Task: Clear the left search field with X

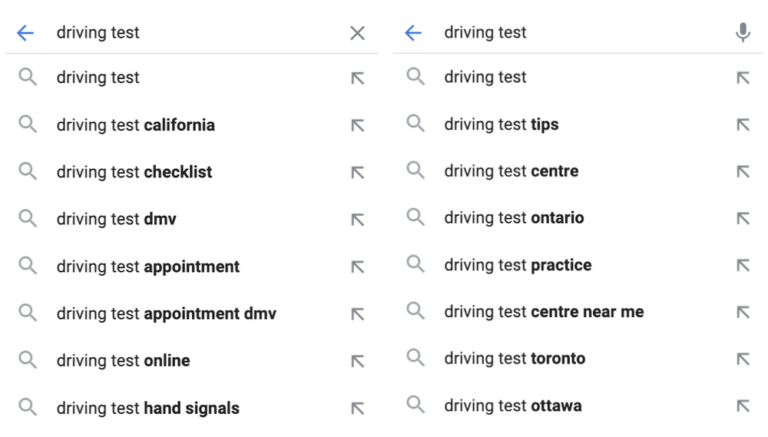Action: [x=357, y=33]
